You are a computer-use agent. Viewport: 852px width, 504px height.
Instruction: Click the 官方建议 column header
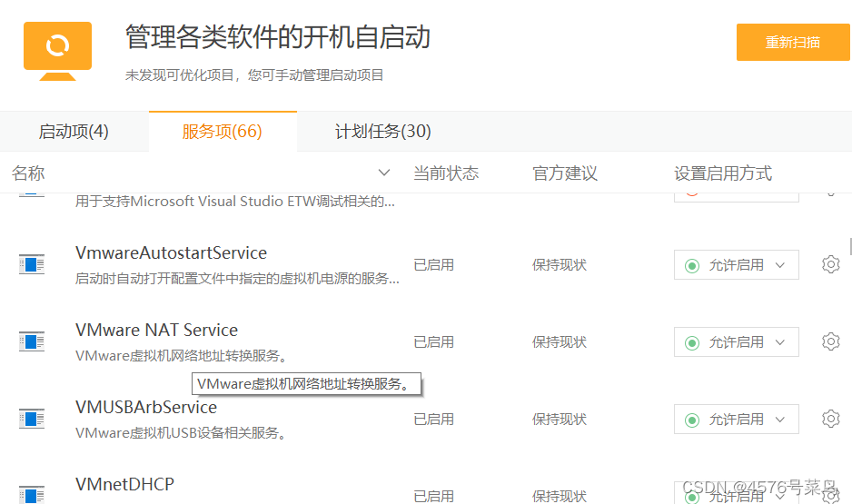coord(565,173)
